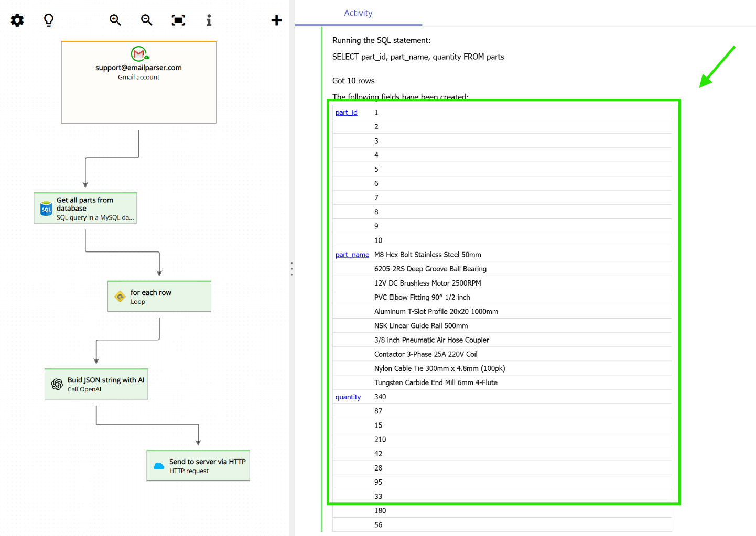756x536 pixels.
Task: Open the workflow settings gear icon
Action: 17,20
